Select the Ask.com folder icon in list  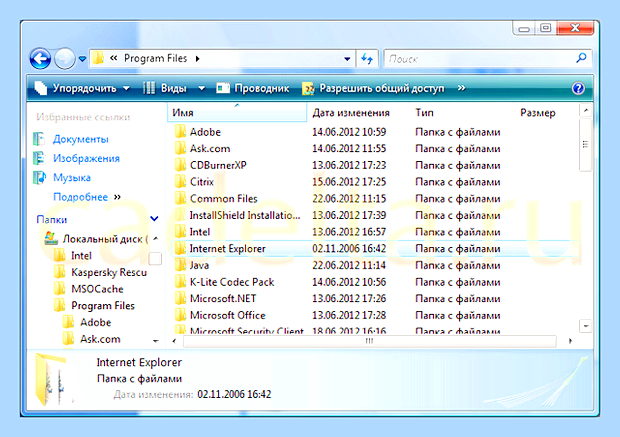click(180, 148)
